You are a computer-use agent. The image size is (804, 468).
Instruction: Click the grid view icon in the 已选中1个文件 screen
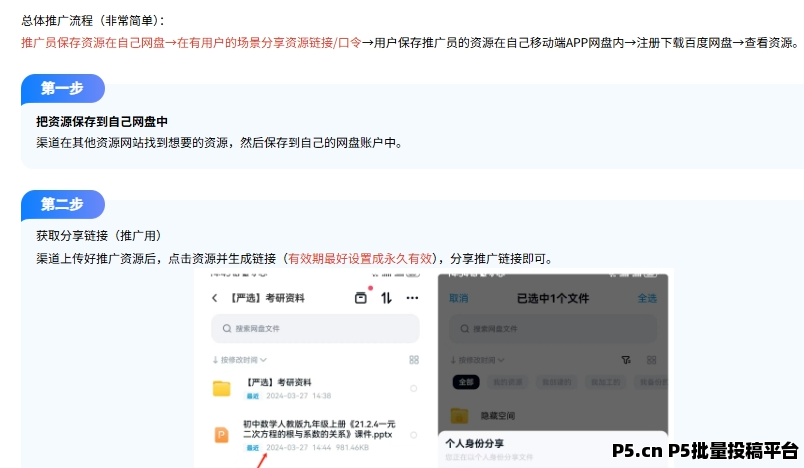click(x=651, y=360)
